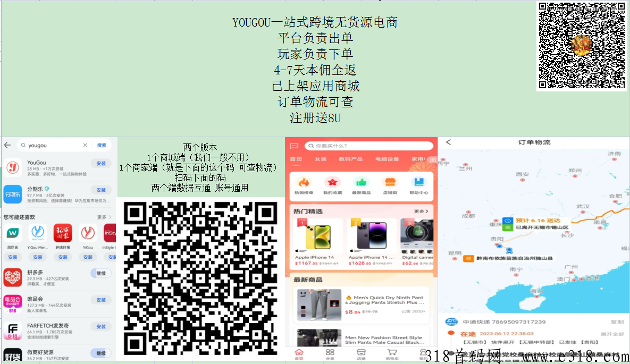Open the category grid icon beside tabs
The width and height of the screenshot is (630, 364).
(433, 159)
